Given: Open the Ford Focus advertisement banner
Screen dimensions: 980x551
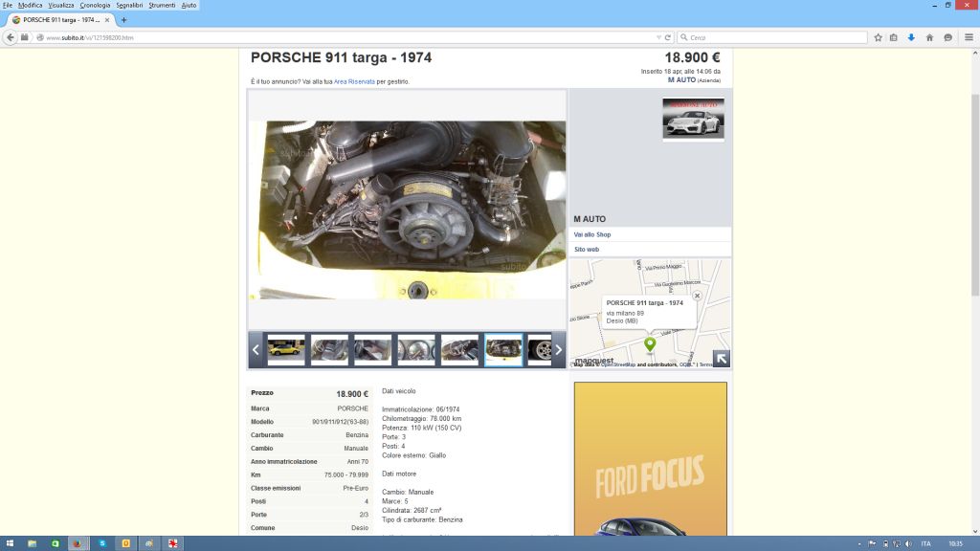Looking at the screenshot, I should pos(650,459).
